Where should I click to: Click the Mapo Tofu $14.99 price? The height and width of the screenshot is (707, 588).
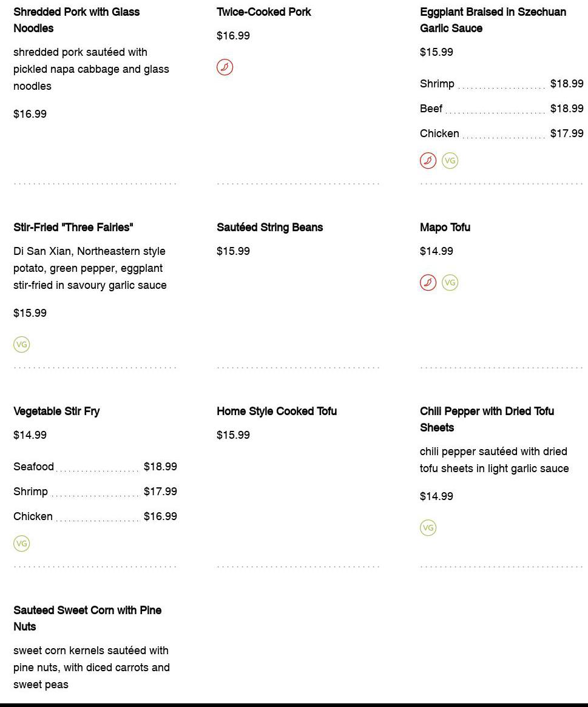tap(436, 251)
